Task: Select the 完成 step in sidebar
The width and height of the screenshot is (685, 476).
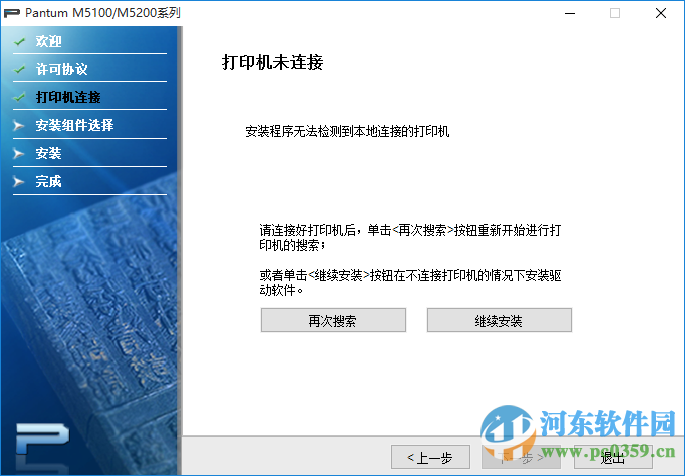Action: coord(48,181)
